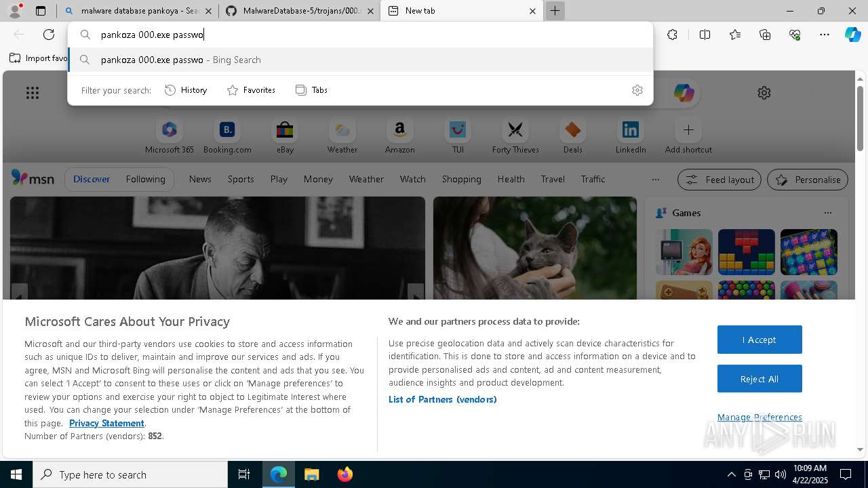This screenshot has width=868, height=488.
Task: Open the MSN apps grid launcher
Action: pos(33,93)
